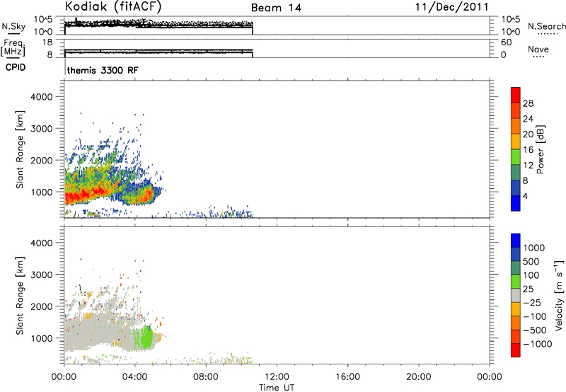Click the 1000 tick label on velocity panel range axis
Image resolution: width=566 pixels, height=392 pixels.
pos(41,338)
